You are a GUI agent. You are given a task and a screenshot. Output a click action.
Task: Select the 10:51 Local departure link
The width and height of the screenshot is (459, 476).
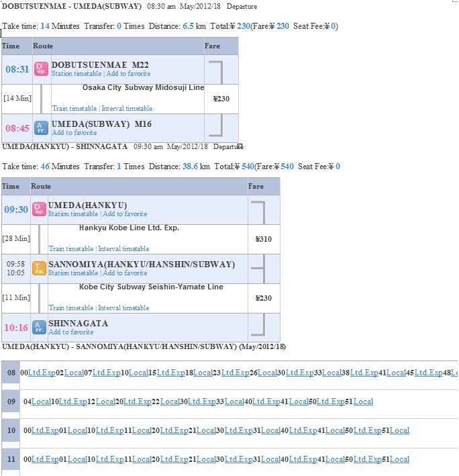[399, 430]
